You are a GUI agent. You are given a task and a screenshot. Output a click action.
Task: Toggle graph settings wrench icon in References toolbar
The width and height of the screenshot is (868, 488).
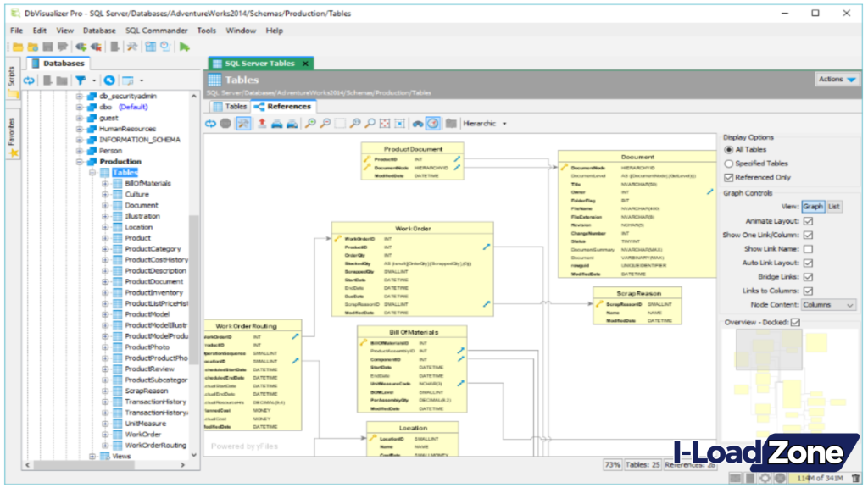click(x=243, y=124)
